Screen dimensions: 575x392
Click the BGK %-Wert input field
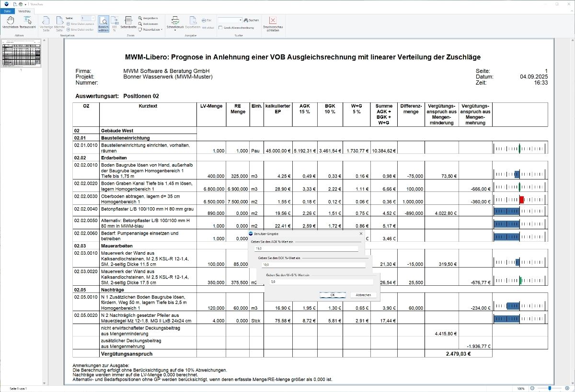tap(313, 265)
